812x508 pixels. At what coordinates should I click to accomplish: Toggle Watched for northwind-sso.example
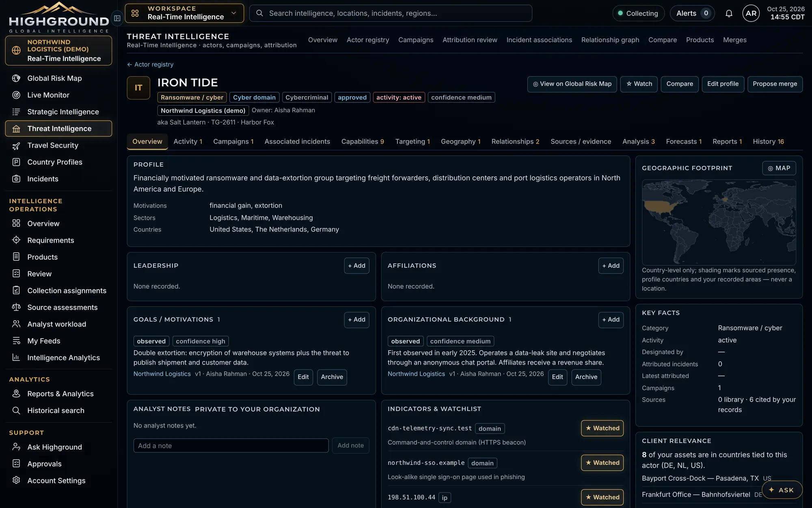pyautogui.click(x=602, y=463)
